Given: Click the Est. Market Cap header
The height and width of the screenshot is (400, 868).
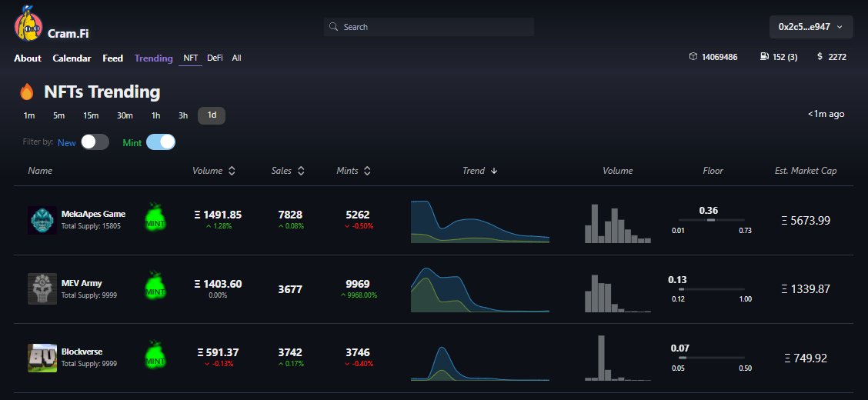Looking at the screenshot, I should point(806,171).
